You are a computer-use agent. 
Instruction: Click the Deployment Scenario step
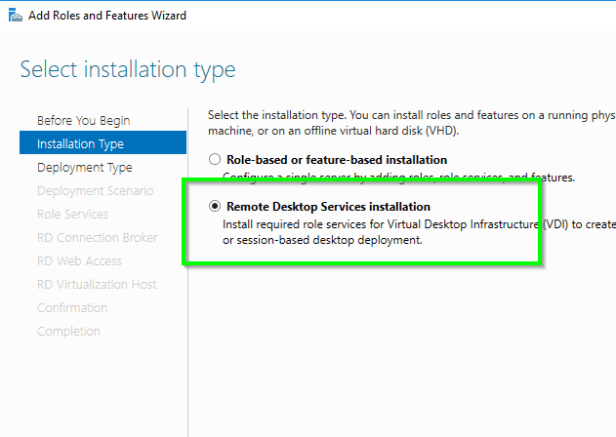95,191
